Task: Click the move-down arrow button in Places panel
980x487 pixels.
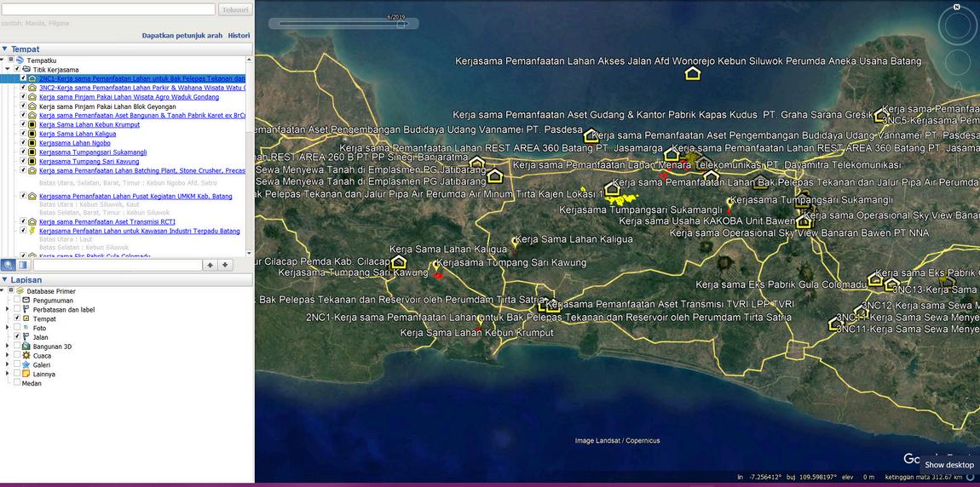Action: [225, 265]
